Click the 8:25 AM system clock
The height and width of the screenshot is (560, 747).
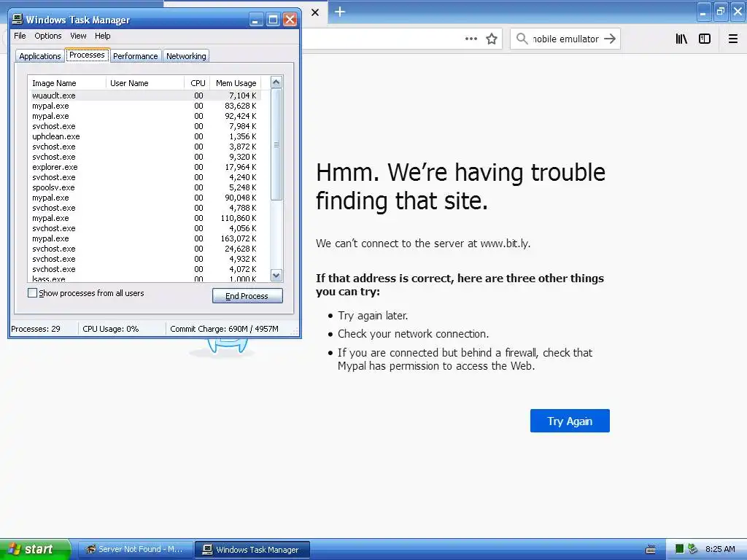(x=720, y=549)
